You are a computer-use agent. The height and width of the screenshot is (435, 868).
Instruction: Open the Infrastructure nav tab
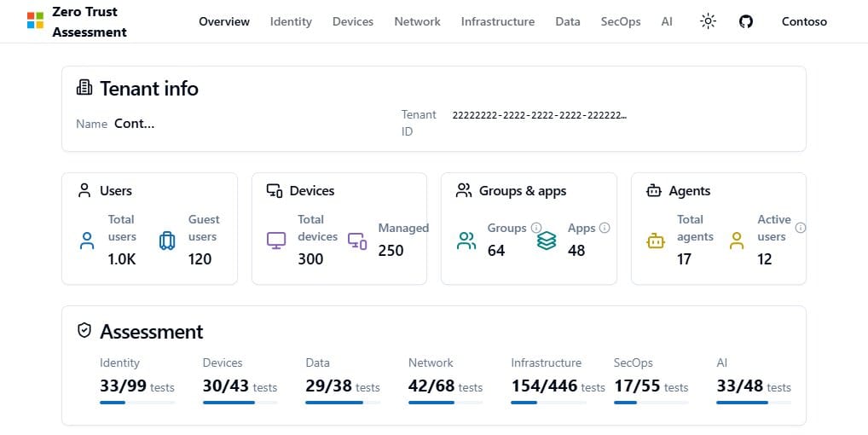[x=498, y=21]
